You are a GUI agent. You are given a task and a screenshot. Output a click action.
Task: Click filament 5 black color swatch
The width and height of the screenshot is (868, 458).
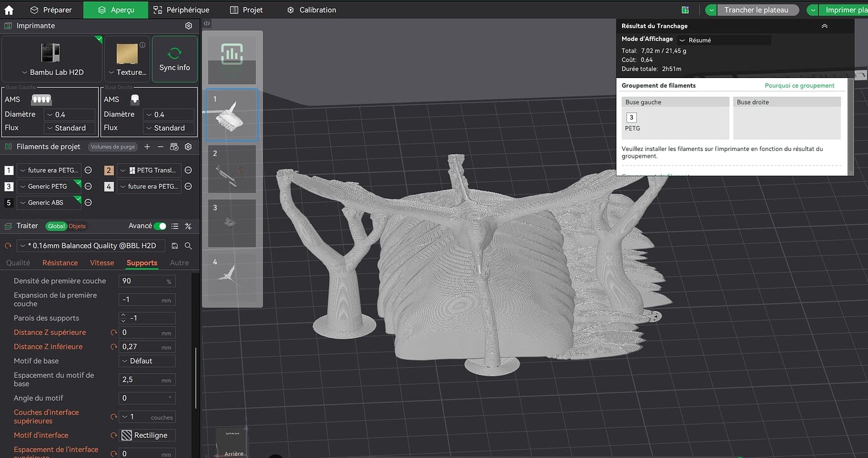[9, 203]
